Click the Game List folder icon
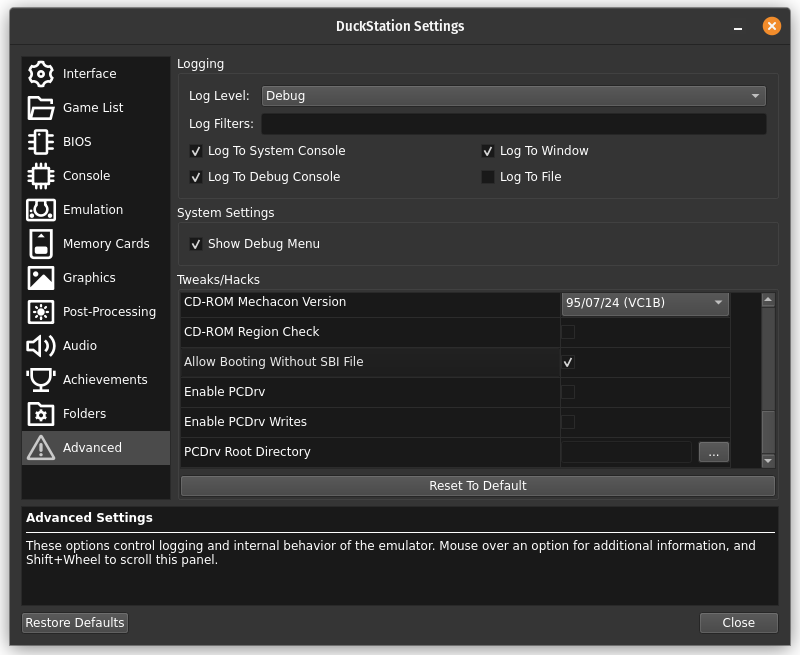The image size is (800, 655). click(x=41, y=108)
